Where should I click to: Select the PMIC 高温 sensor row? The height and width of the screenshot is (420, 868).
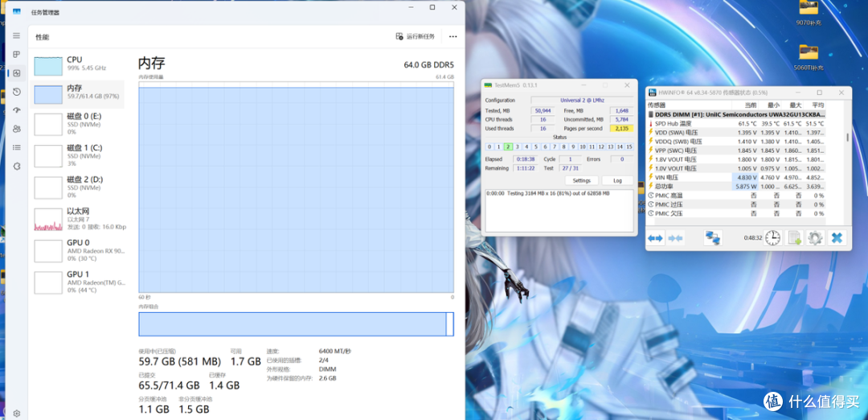tap(736, 196)
